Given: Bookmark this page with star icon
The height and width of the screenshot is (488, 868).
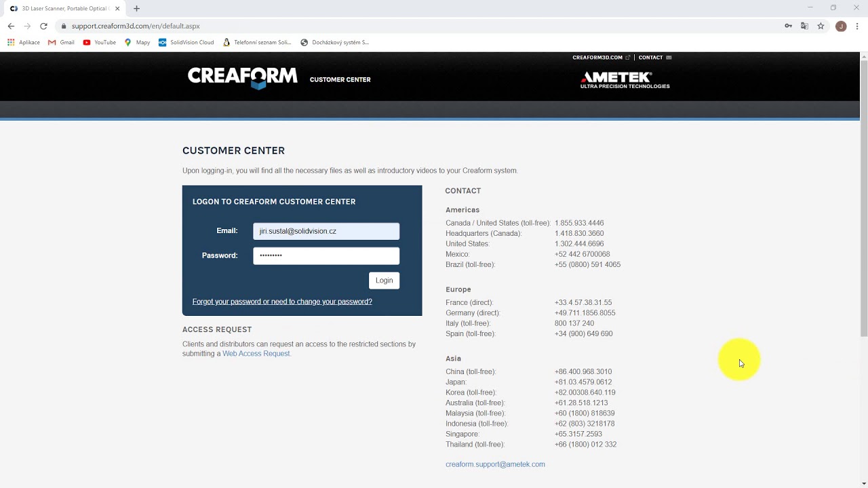Looking at the screenshot, I should click(x=821, y=26).
